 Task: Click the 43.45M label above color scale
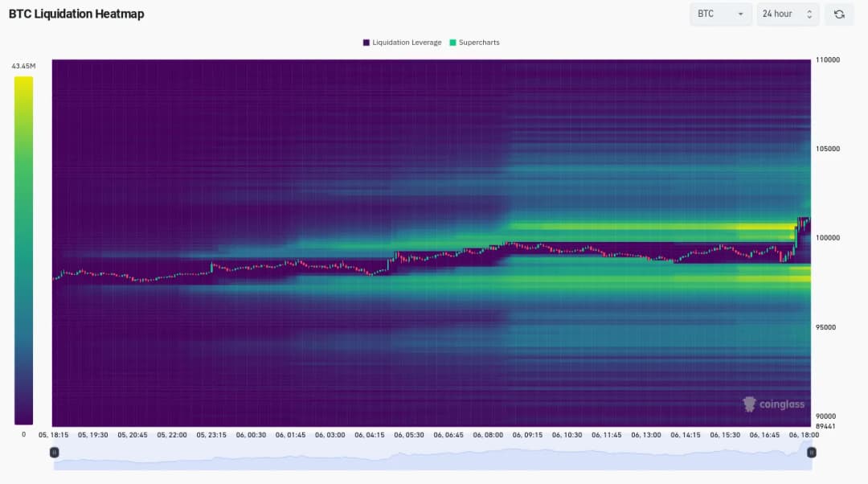tap(23, 66)
